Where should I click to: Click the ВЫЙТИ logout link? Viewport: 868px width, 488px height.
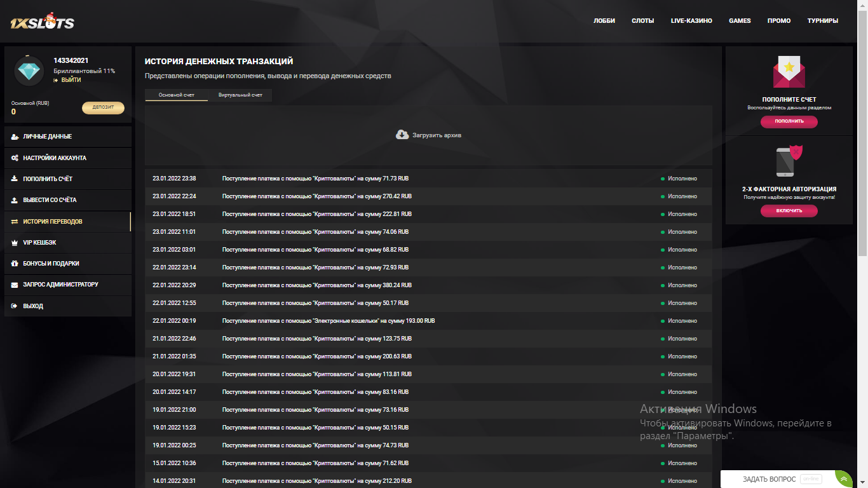(x=71, y=80)
